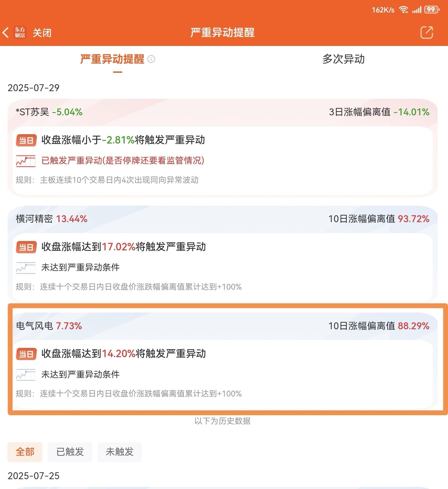Open the *ST苏吴 stock name
Viewport: 448px width, 489px height.
coord(32,112)
